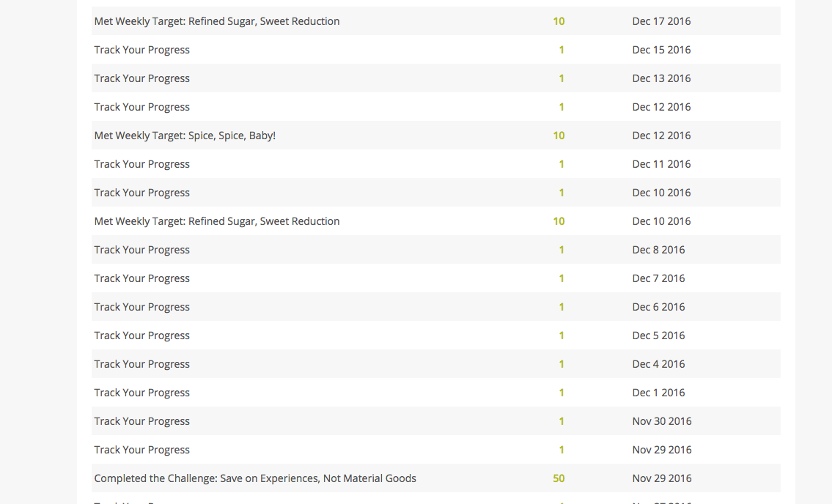832x504 pixels.
Task: Click 'Dec 10 2016' in Track Your Progress row
Action: coord(661,193)
